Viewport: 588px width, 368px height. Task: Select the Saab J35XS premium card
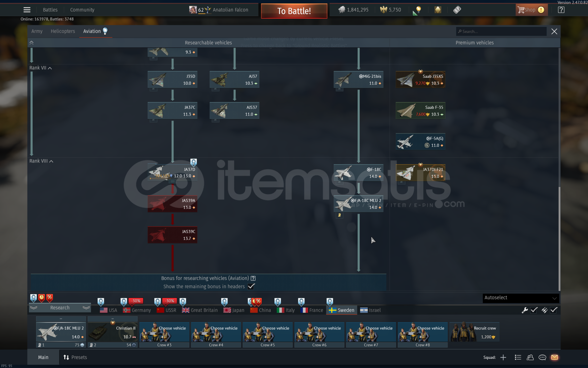[421, 80]
